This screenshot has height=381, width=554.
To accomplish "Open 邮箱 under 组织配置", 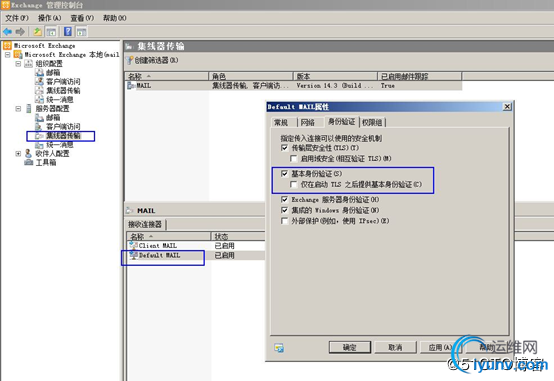I will click(53, 72).
